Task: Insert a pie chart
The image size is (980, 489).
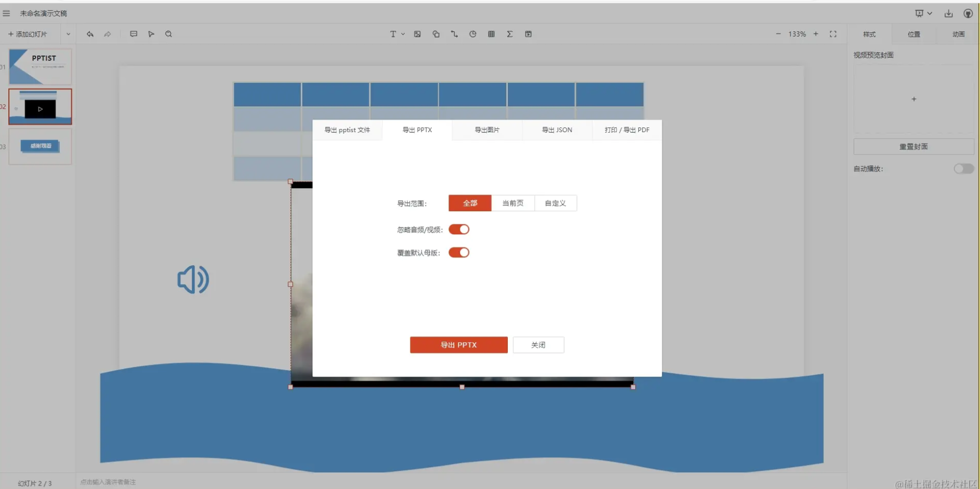Action: coord(472,34)
